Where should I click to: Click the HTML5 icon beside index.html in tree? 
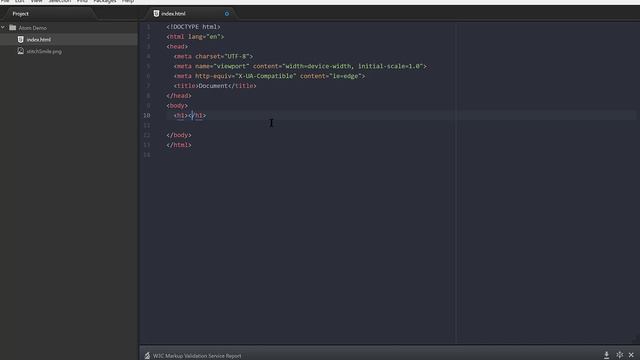pyautogui.click(x=20, y=40)
